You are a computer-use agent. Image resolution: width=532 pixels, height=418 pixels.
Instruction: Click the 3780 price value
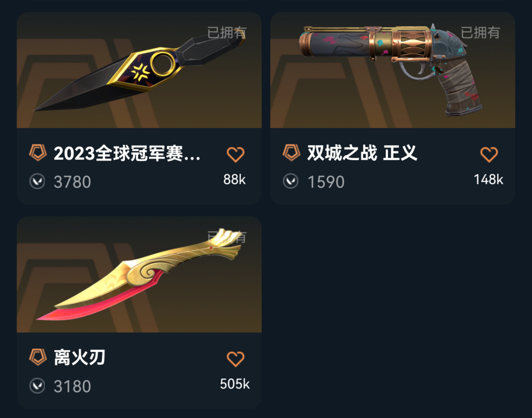pos(72,182)
